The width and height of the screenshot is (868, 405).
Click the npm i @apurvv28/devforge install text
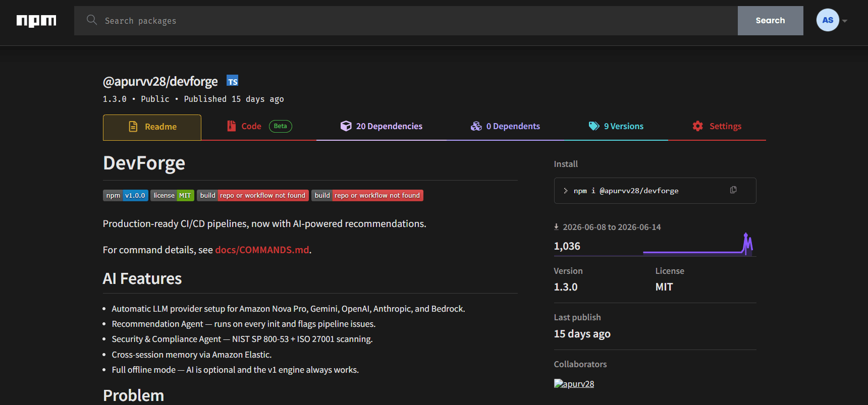click(626, 191)
